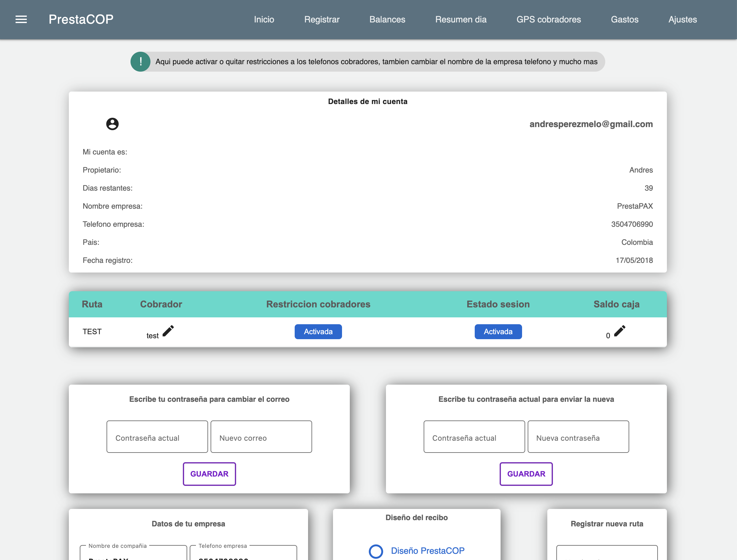Open the Gastos menu item
Image resolution: width=737 pixels, height=560 pixels.
click(624, 20)
